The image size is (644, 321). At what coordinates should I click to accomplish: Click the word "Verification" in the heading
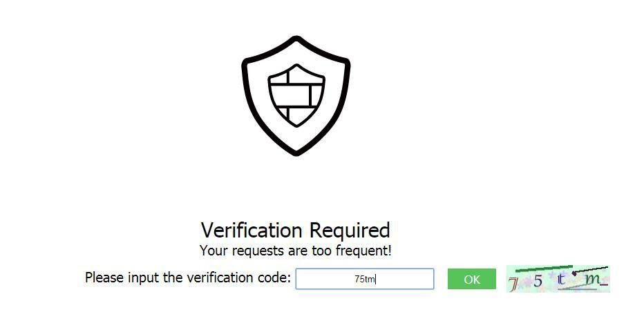click(252, 230)
